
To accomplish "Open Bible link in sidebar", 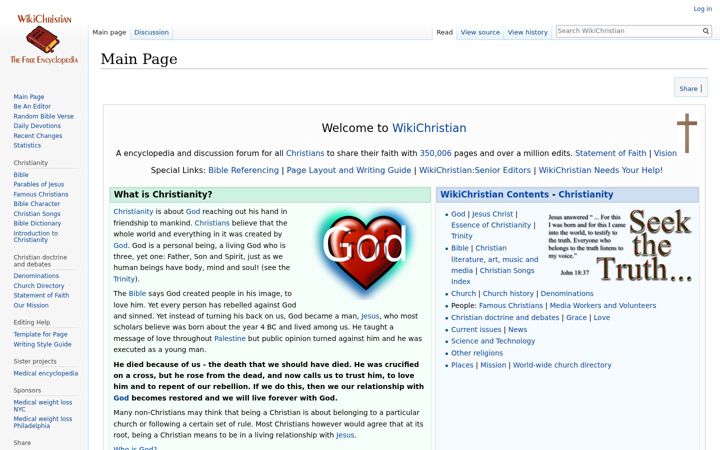I will 21,175.
